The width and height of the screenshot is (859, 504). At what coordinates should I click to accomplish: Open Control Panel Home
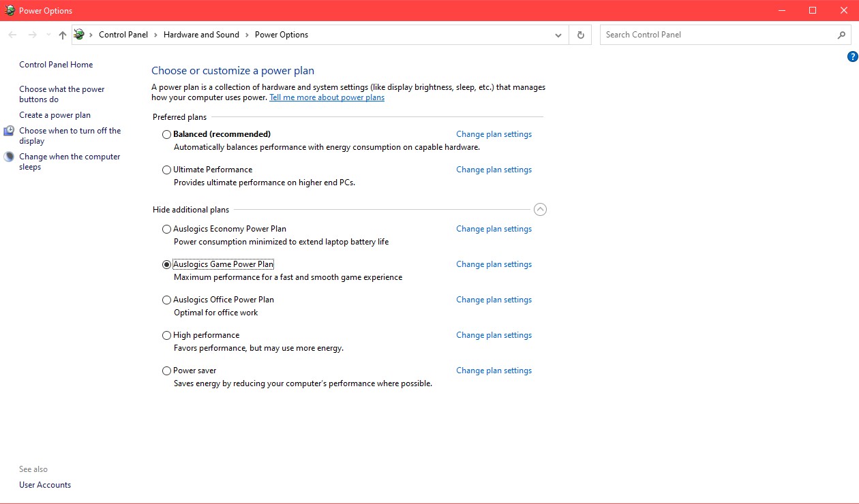(x=56, y=65)
